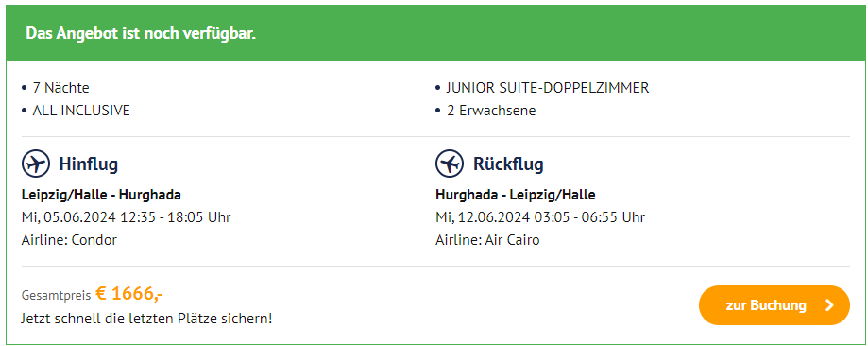Click the chevron arrow on booking button
The image size is (868, 346).
tap(829, 305)
